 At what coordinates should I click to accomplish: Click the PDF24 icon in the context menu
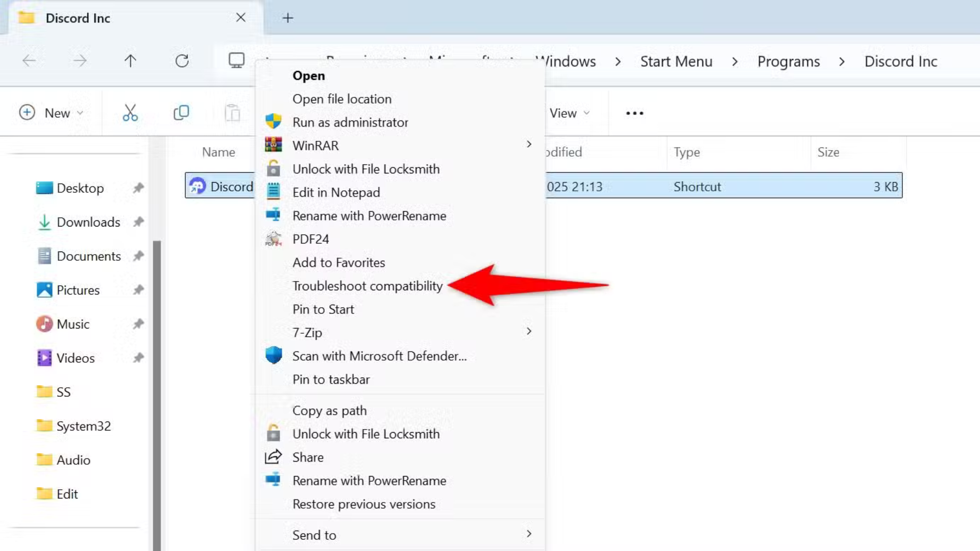(274, 239)
